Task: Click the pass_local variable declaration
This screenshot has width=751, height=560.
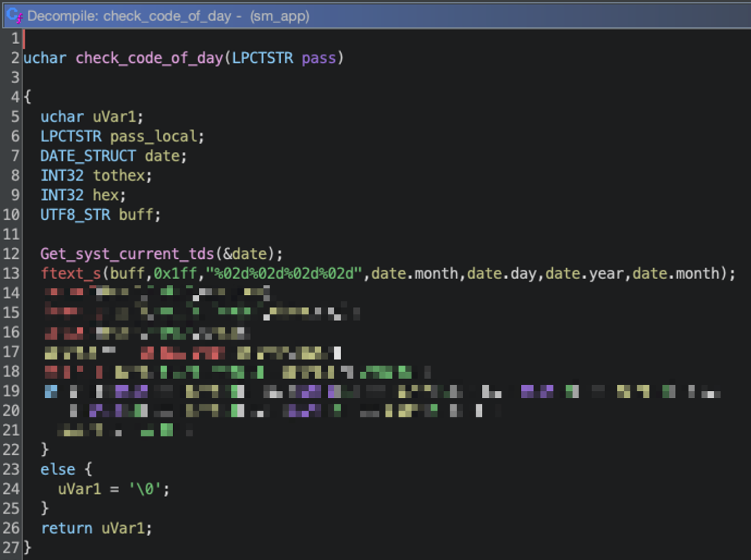Action: (x=153, y=137)
